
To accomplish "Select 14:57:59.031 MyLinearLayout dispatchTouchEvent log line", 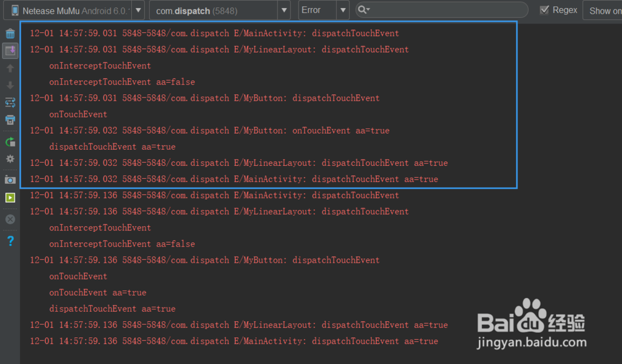I will [x=220, y=50].
